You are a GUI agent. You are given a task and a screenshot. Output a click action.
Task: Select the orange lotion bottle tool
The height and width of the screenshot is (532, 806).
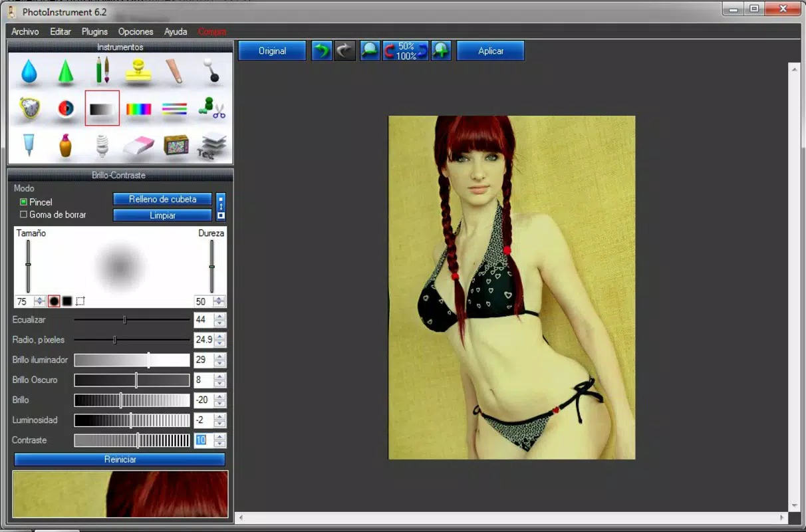tap(65, 145)
